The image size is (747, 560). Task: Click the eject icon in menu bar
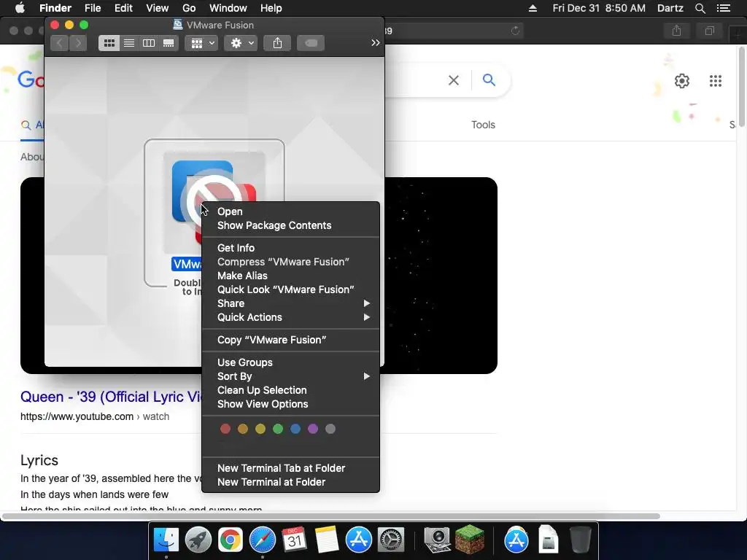pos(533,8)
